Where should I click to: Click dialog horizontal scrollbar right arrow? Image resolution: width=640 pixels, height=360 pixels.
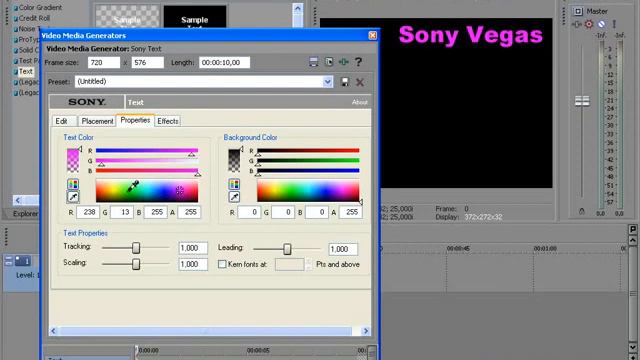(366, 331)
